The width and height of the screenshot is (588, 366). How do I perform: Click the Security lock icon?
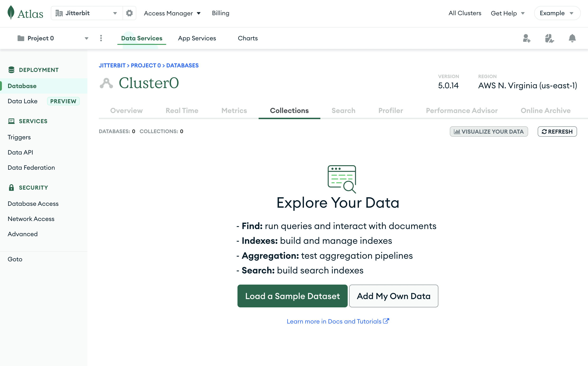coord(11,187)
